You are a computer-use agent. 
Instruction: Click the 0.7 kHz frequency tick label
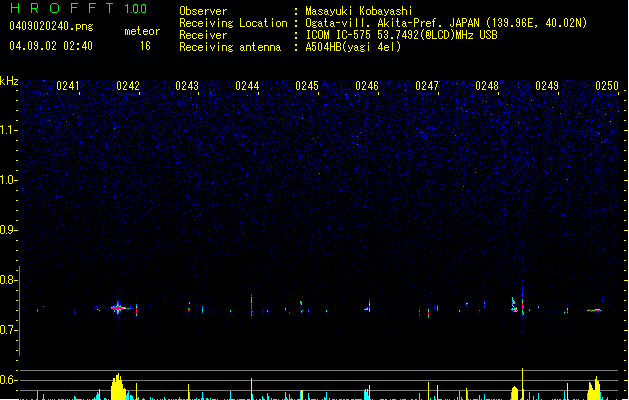(x=7, y=330)
